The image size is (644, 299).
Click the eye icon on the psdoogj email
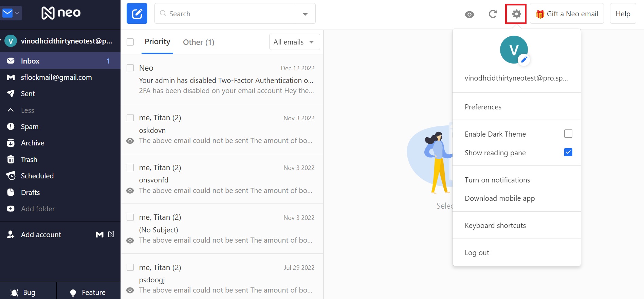pyautogui.click(x=130, y=290)
